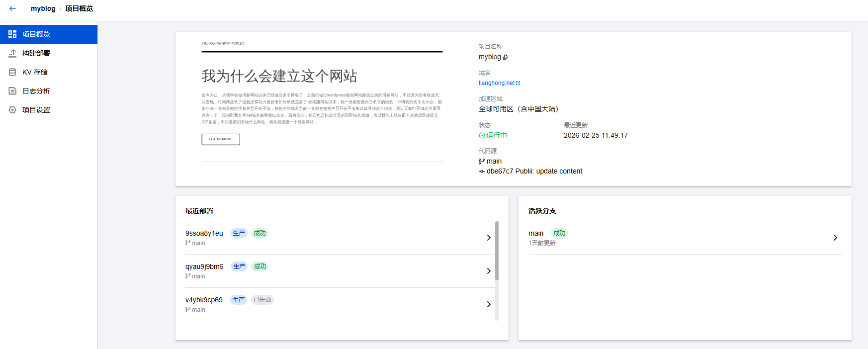
Task: Expand deployment 9ssoa8y1eu with chevron
Action: (489, 238)
